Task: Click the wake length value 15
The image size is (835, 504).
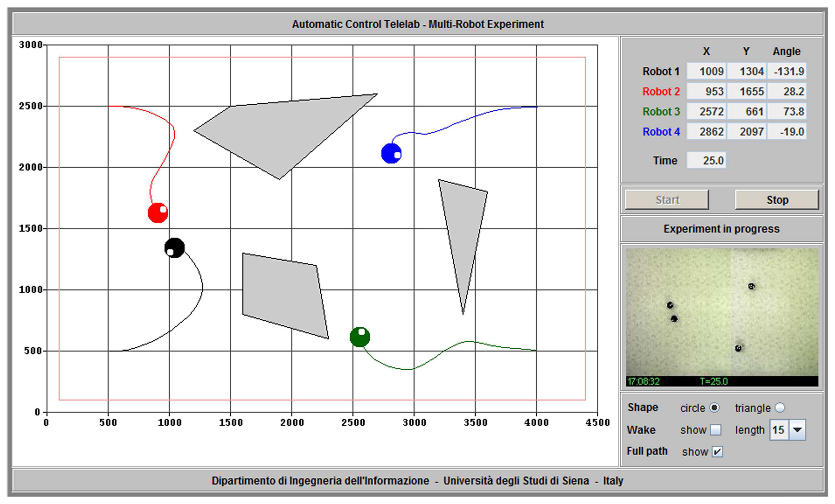Action: point(779,430)
